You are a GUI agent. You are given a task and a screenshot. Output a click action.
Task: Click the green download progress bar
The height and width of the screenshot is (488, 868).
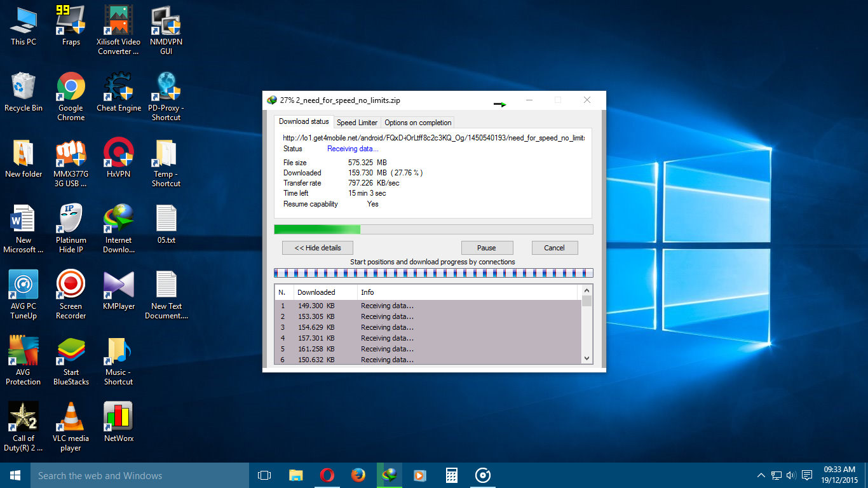click(433, 229)
